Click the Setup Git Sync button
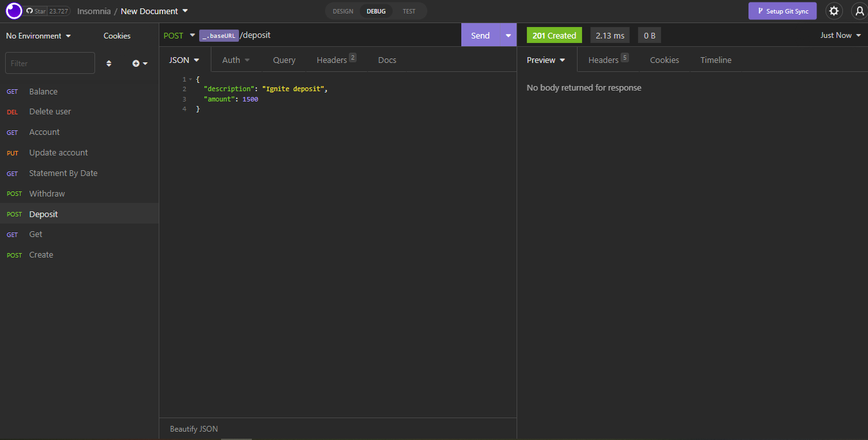 pos(783,11)
